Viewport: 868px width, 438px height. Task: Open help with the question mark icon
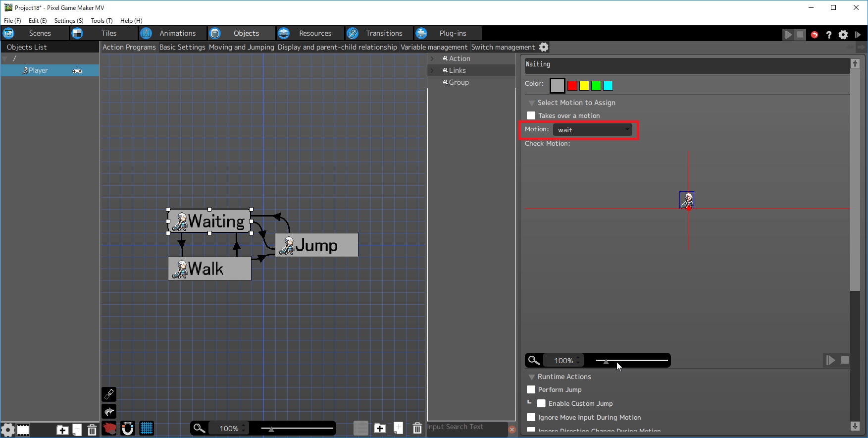coord(829,35)
